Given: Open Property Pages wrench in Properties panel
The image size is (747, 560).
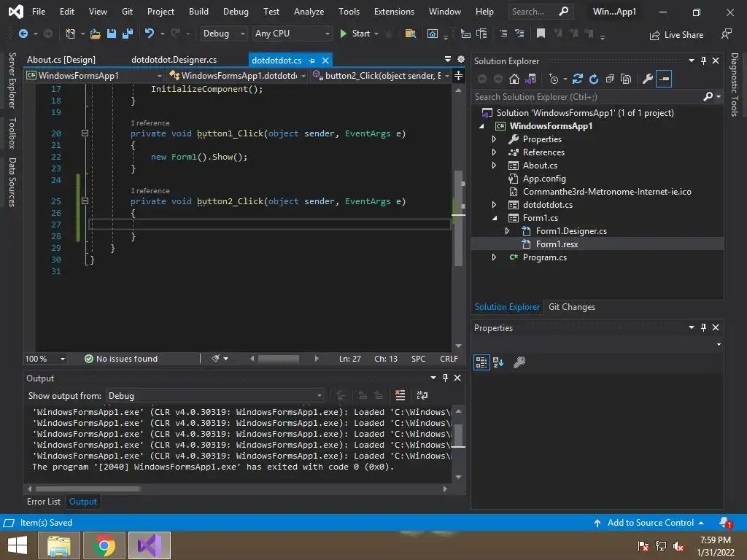Looking at the screenshot, I should tap(519, 362).
